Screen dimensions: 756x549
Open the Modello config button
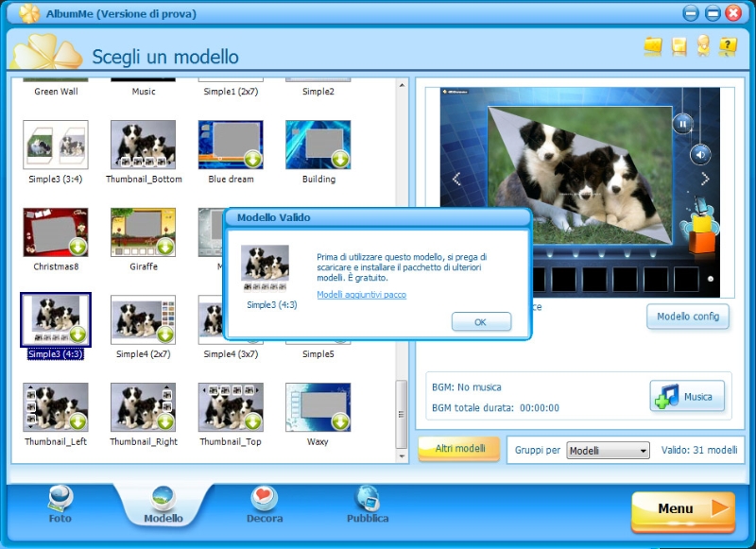[x=688, y=317]
